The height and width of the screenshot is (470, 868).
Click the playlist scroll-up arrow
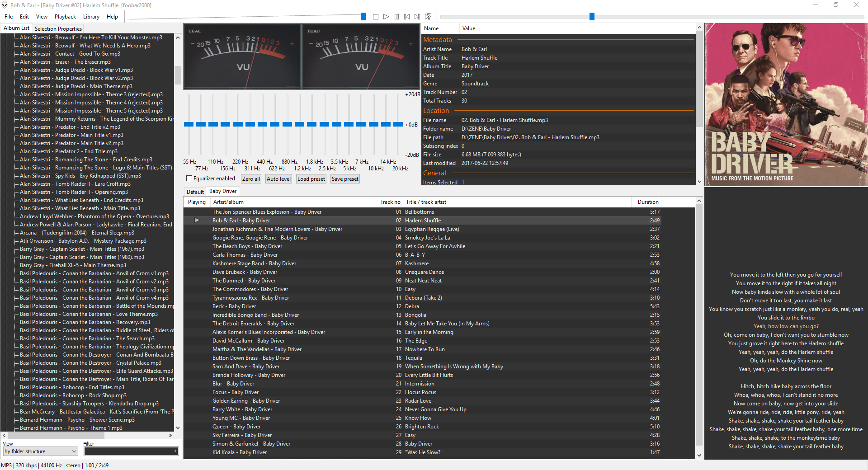[x=699, y=201]
